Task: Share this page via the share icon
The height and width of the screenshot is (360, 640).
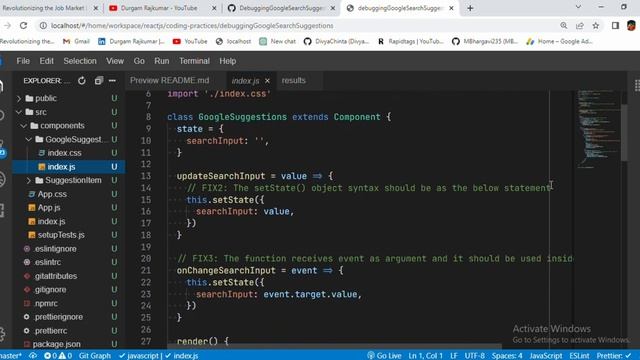Action: pos(580,25)
